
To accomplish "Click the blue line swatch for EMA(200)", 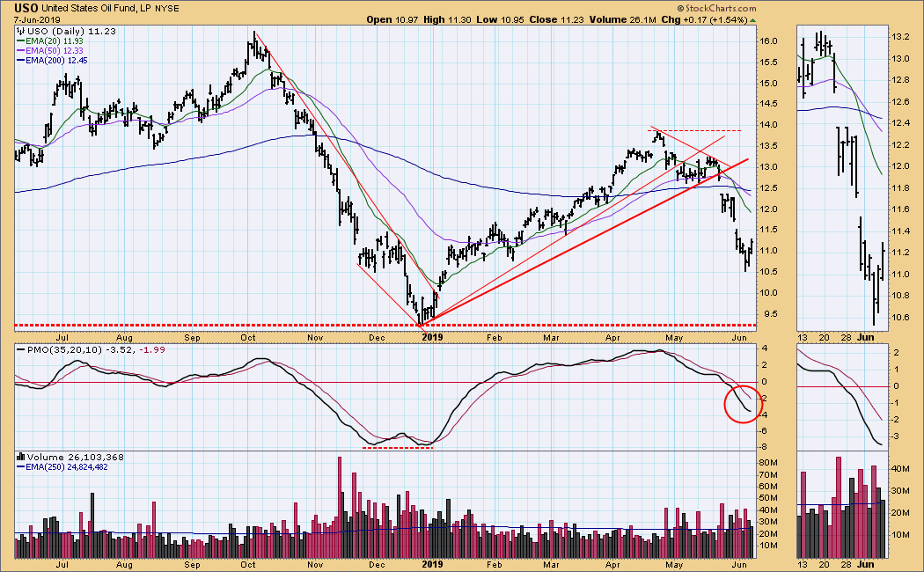I will pyautogui.click(x=20, y=60).
